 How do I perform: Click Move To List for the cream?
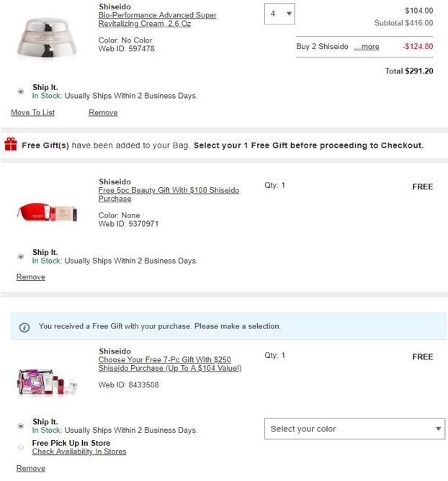[32, 113]
